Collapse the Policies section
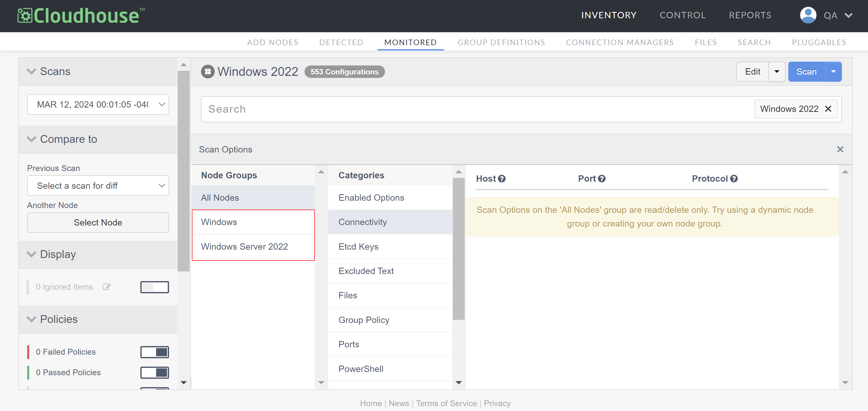Viewport: 868px width, 411px height. coord(31,319)
